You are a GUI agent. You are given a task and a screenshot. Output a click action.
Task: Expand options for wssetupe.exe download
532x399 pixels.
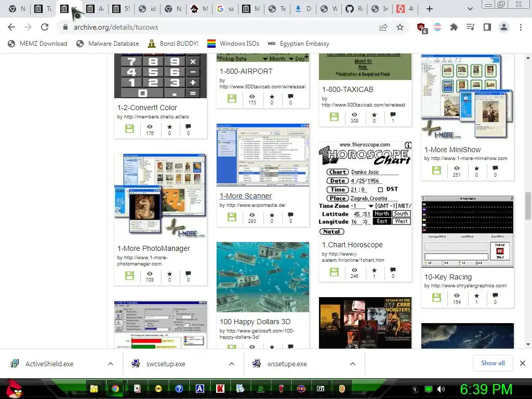coord(353,364)
